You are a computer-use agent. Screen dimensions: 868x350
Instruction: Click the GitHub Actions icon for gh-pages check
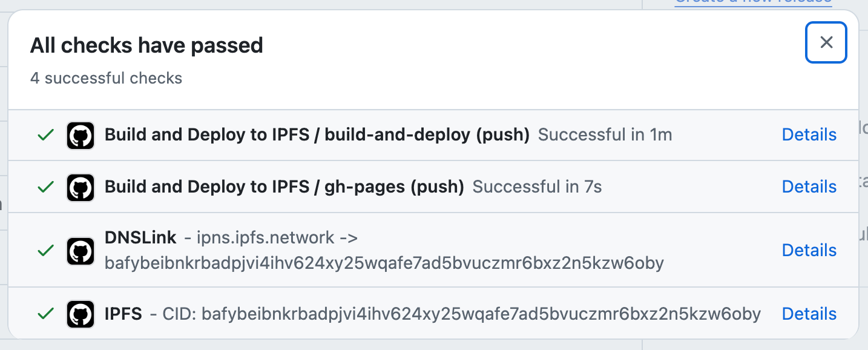[79, 187]
